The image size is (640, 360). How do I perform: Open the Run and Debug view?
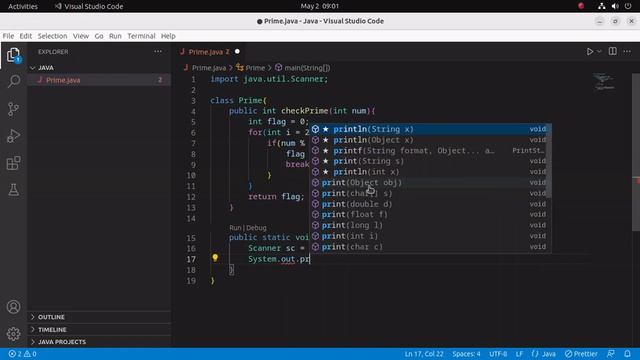pyautogui.click(x=13, y=136)
